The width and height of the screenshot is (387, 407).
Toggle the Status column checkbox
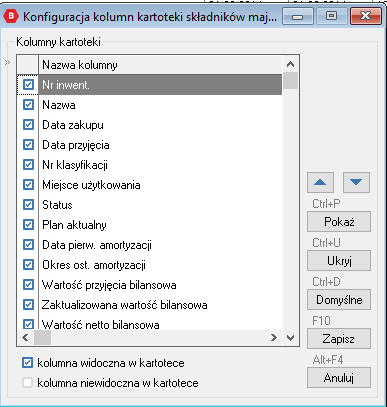[x=28, y=205]
